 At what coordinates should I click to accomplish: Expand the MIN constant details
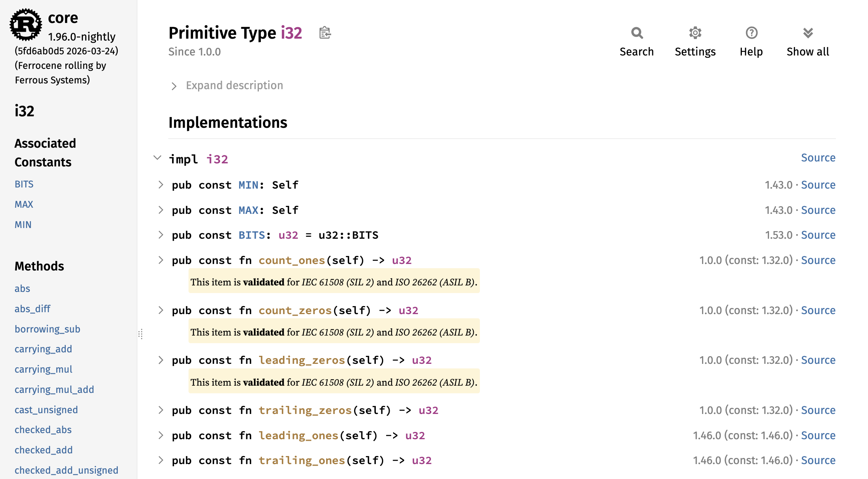pyautogui.click(x=161, y=185)
